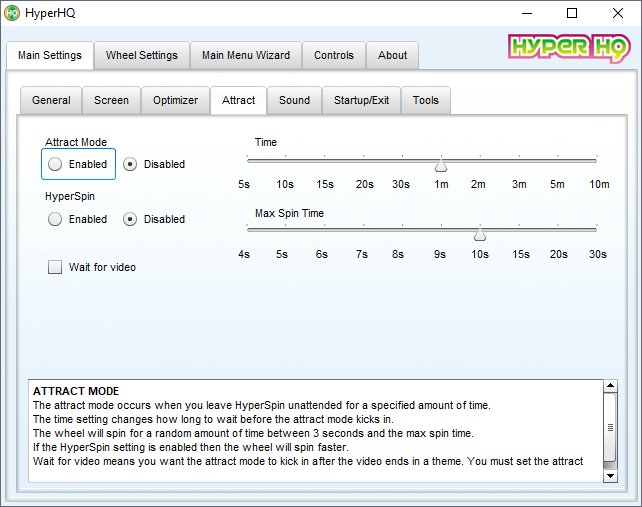Open the Wheel Settings tab
The height and width of the screenshot is (507, 642).
pos(142,55)
